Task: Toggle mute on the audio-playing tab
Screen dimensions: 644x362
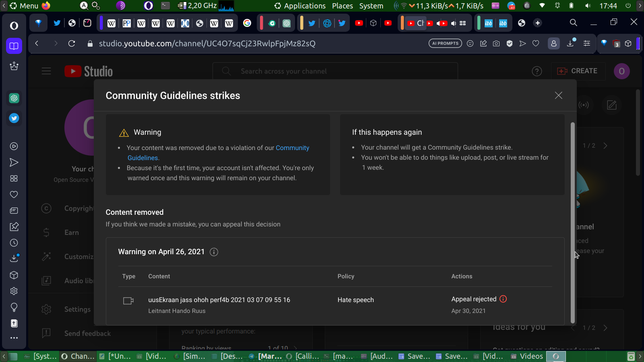Action: point(454,23)
